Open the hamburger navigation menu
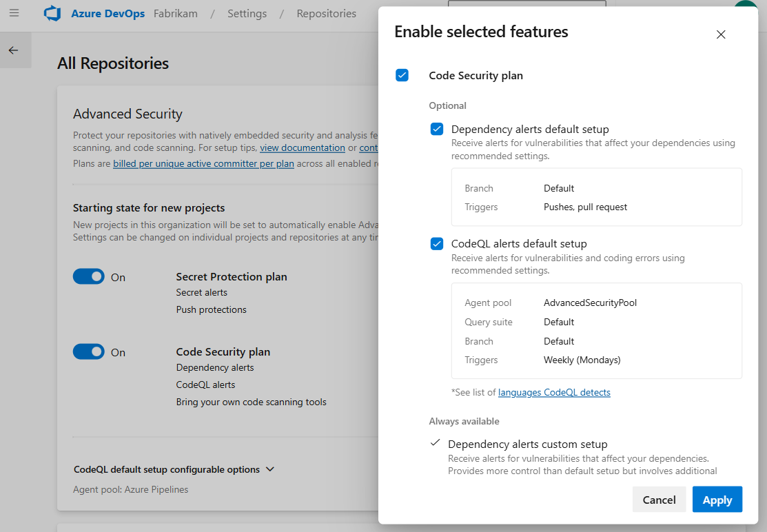This screenshot has height=532, width=767. coord(14,13)
